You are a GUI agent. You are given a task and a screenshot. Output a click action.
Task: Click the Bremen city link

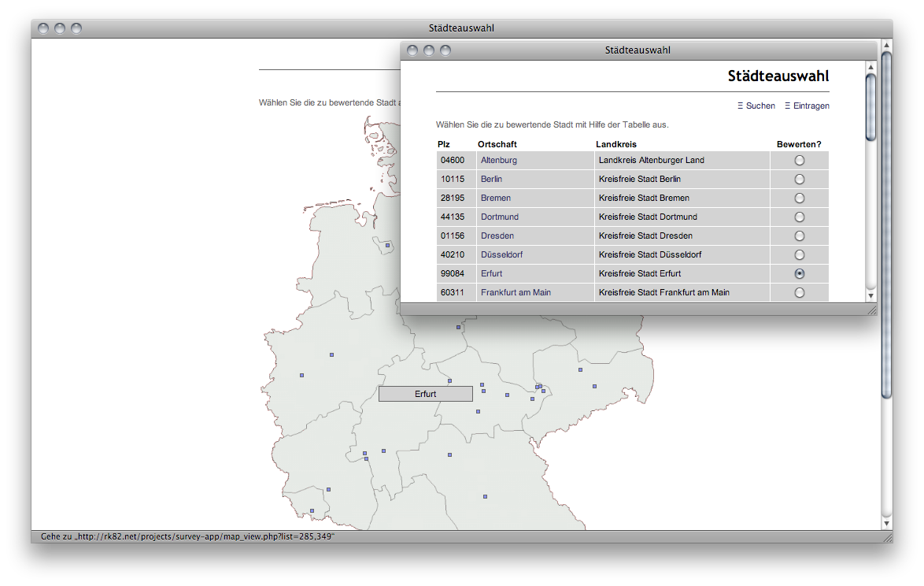(x=496, y=198)
